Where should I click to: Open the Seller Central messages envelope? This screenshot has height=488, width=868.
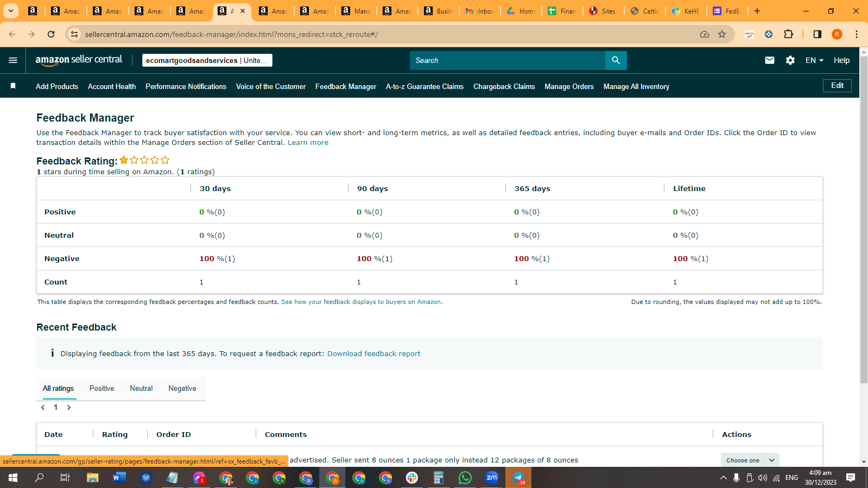coord(770,60)
